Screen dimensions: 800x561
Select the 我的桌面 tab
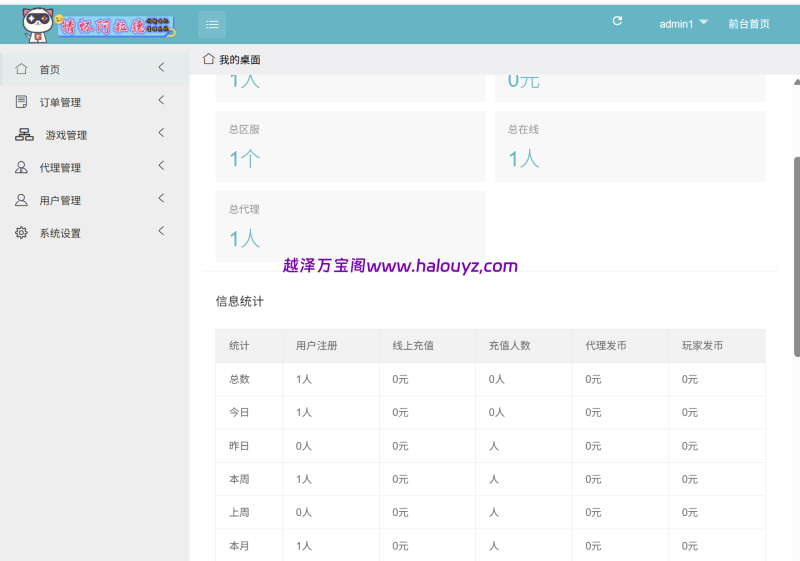coord(232,60)
